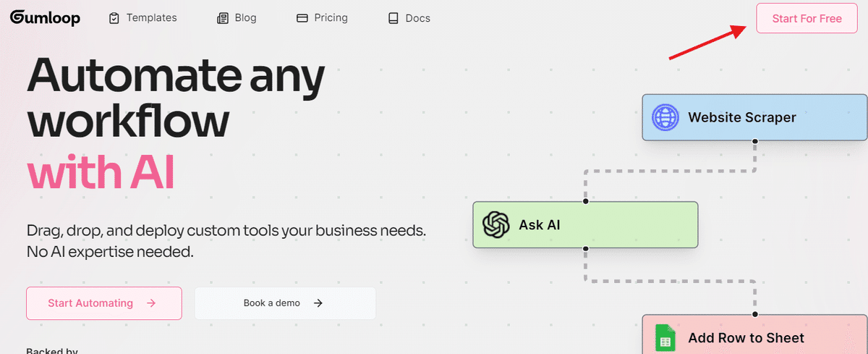The height and width of the screenshot is (354, 868).
Task: Click the Ask AI OpenAI icon
Action: [x=496, y=224]
